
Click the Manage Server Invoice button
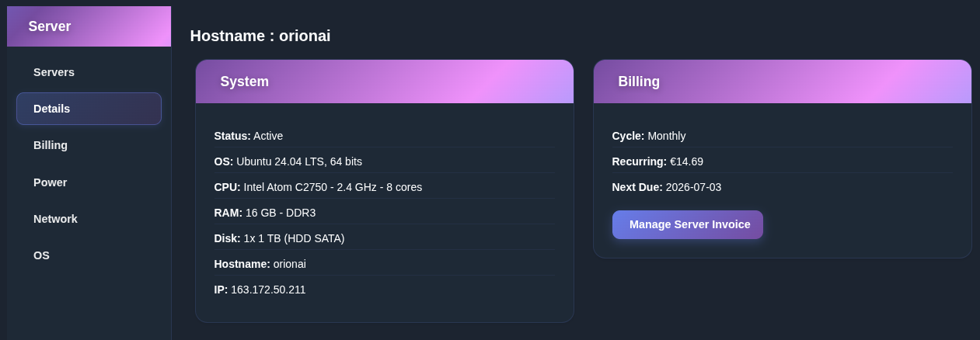pos(688,224)
